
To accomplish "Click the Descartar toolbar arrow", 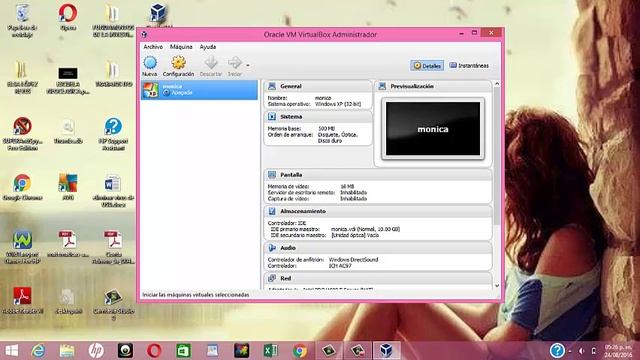I will coord(211,66).
